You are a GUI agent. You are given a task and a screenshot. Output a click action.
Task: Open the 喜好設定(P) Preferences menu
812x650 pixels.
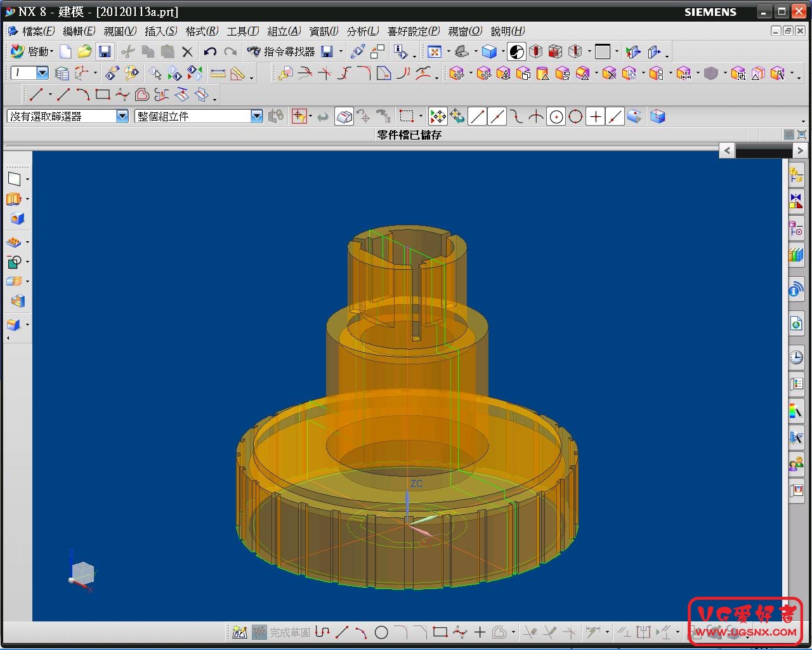point(414,31)
